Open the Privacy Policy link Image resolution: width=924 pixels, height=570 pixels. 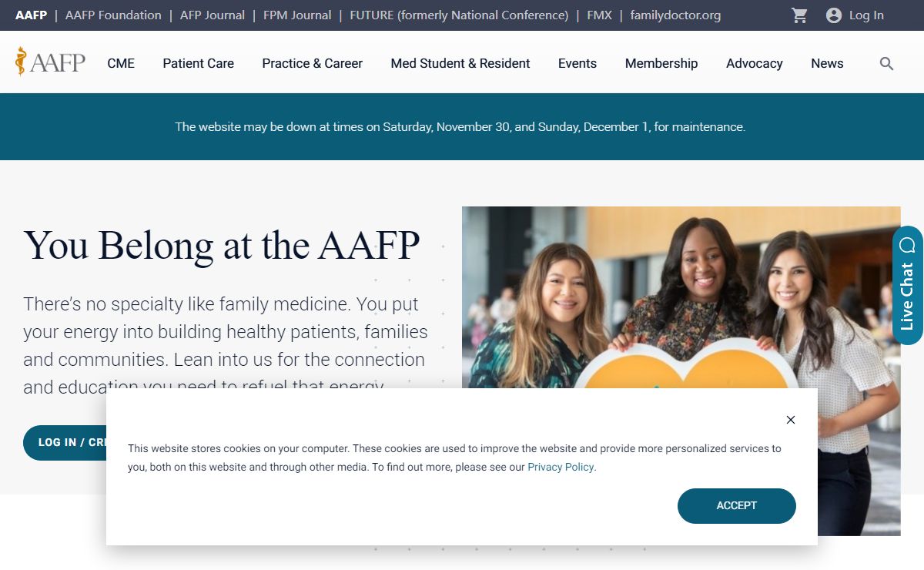(x=561, y=467)
